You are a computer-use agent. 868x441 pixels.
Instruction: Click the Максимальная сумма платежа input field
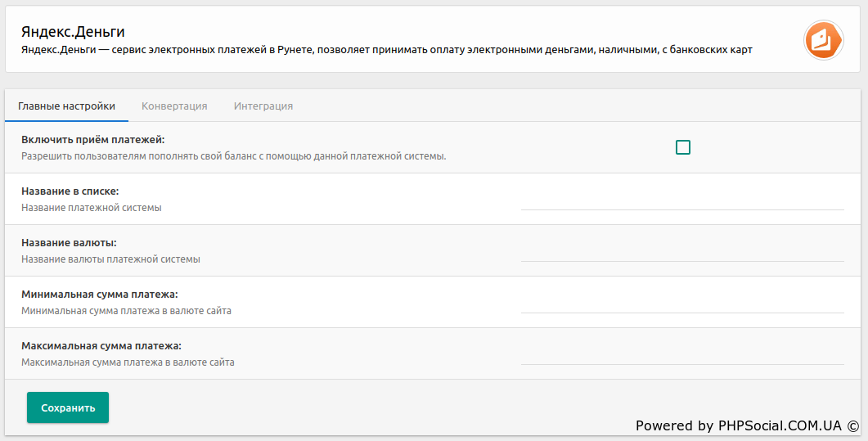(x=682, y=354)
